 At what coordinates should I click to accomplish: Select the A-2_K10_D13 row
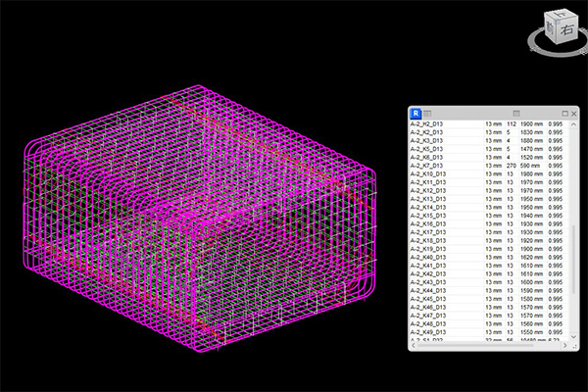coord(489,174)
